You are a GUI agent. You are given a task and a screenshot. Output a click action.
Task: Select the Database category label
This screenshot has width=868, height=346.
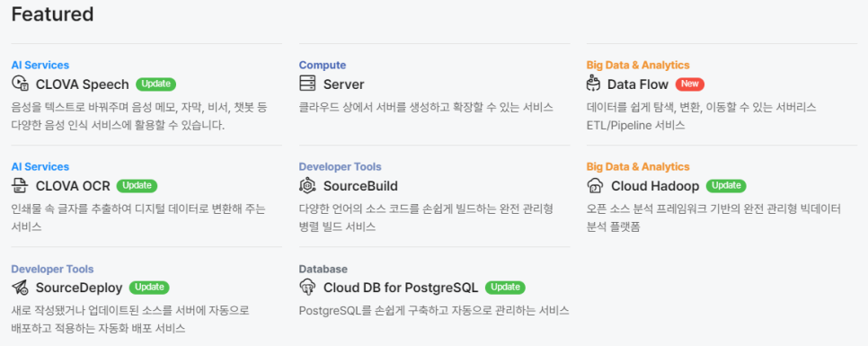323,269
